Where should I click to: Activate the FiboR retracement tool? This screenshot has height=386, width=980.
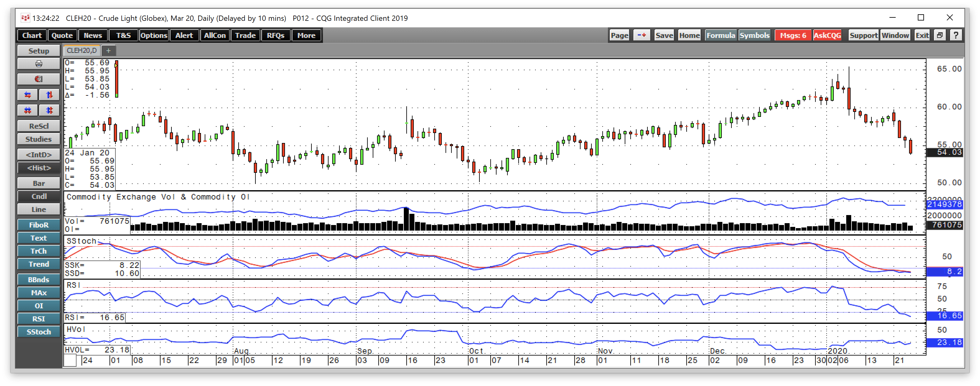tap(39, 225)
